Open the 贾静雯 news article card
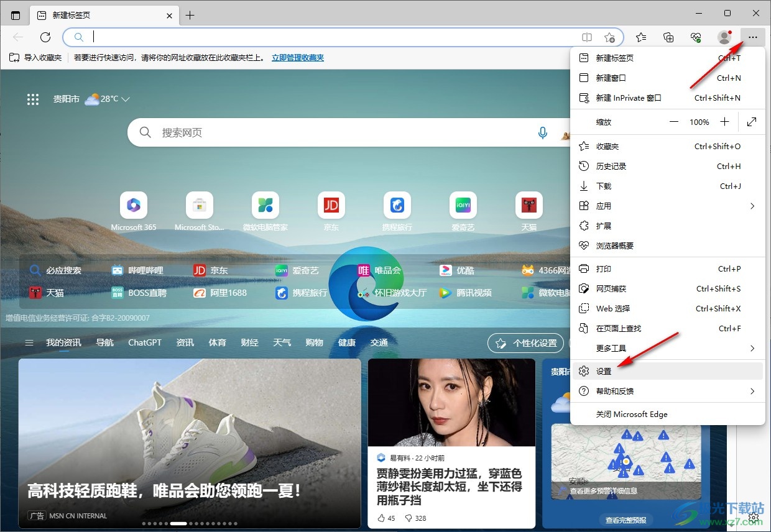The image size is (771, 532). [x=451, y=443]
